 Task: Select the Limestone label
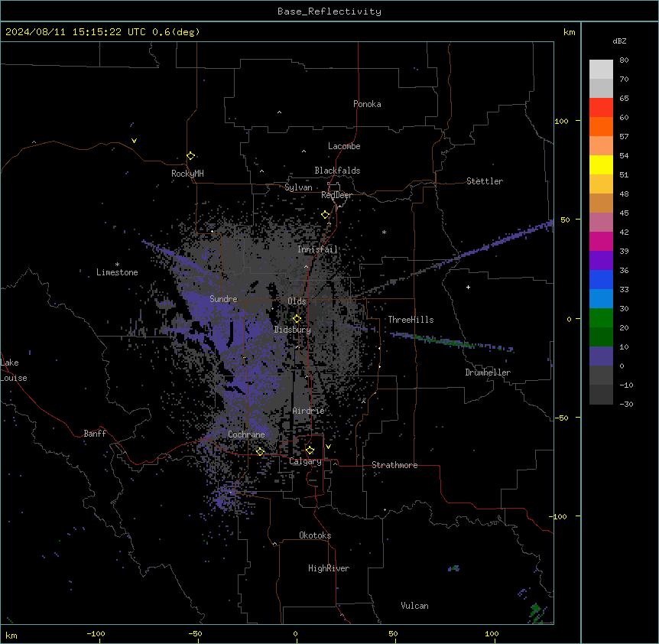117,272
